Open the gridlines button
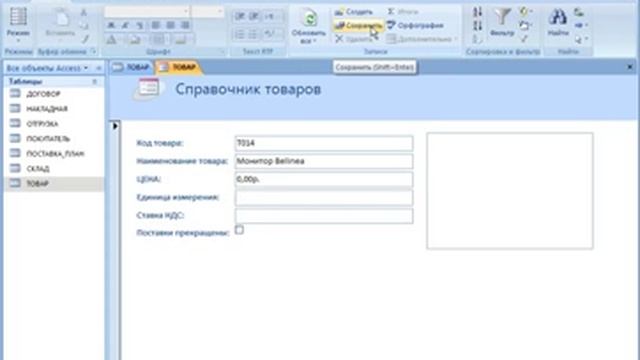The width and height of the screenshot is (640, 360). point(158,40)
